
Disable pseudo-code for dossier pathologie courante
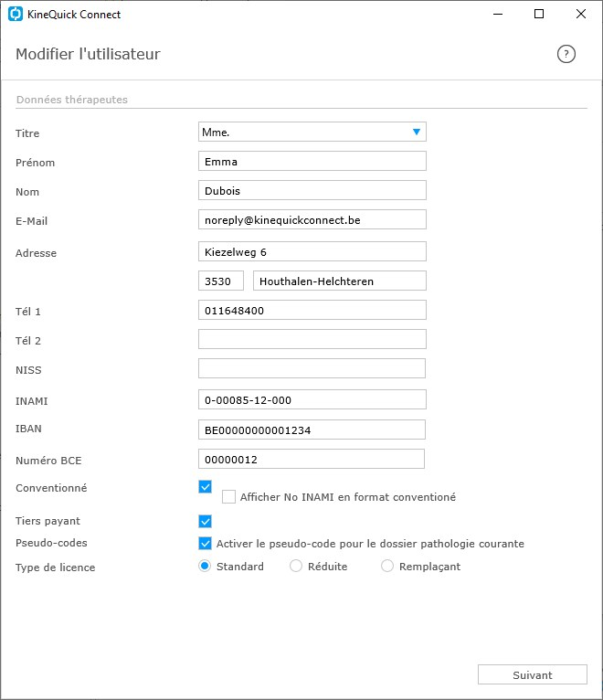pos(206,544)
